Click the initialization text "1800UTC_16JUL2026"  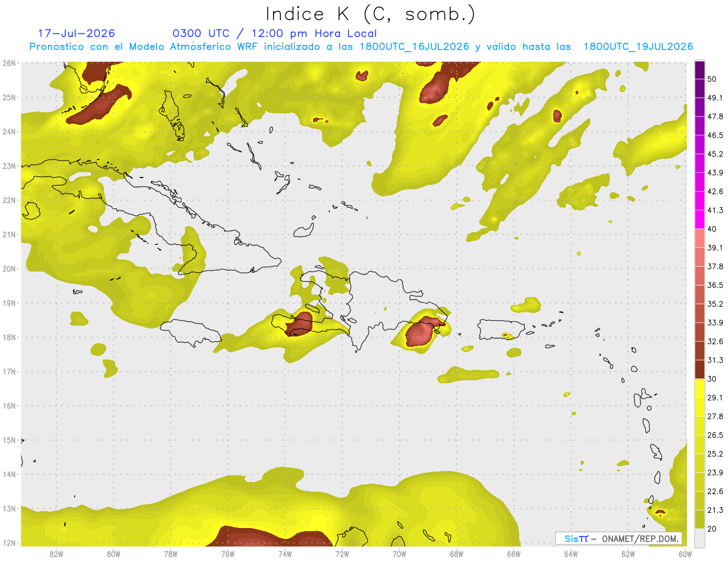click(x=414, y=47)
